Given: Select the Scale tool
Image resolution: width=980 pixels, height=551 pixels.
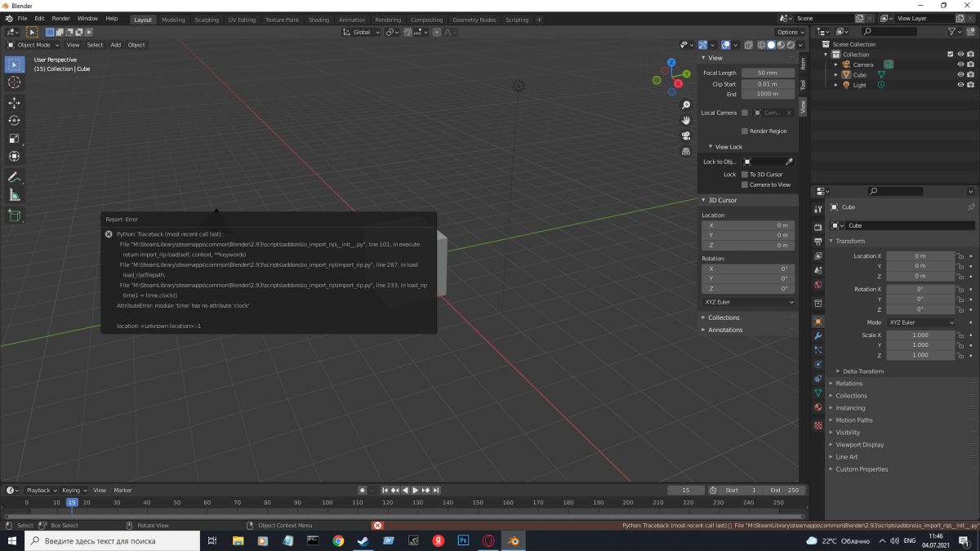Looking at the screenshot, I should coord(15,139).
